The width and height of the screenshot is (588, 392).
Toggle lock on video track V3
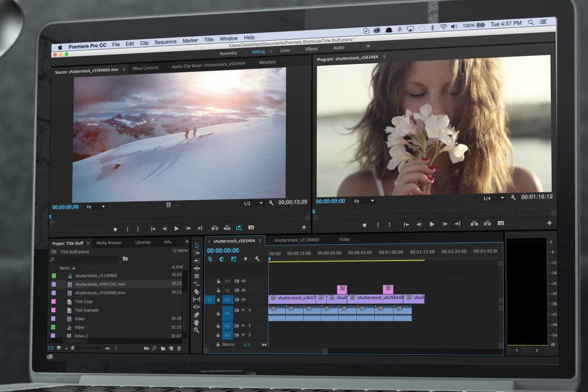coord(218,281)
